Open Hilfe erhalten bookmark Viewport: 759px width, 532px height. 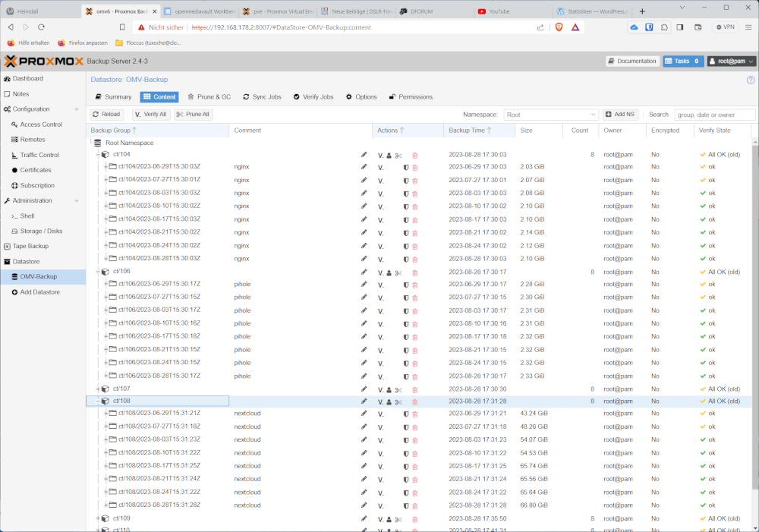tap(29, 42)
